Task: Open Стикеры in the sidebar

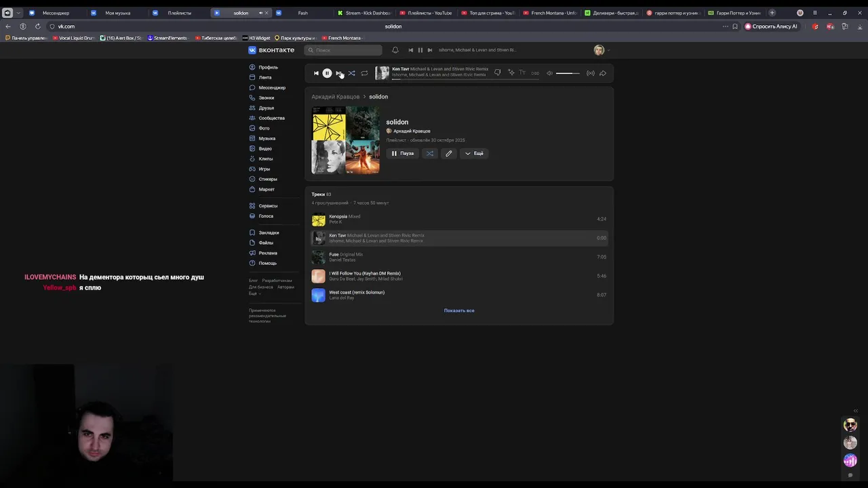Action: click(268, 179)
